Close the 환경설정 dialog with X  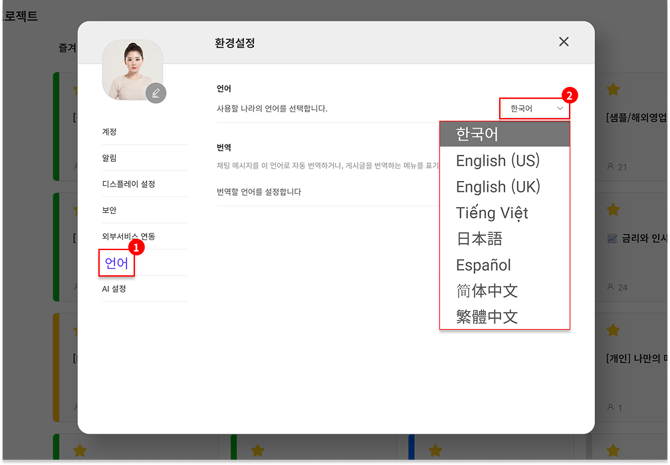[564, 42]
